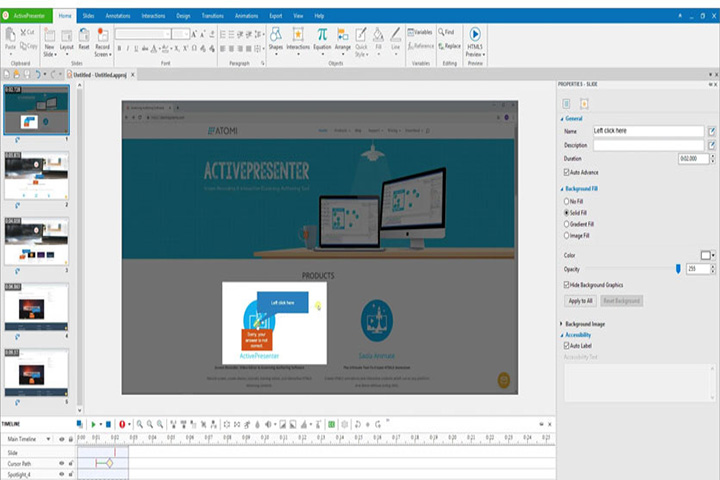Toggle the Auto Advance checkbox
The width and height of the screenshot is (720, 480).
566,172
